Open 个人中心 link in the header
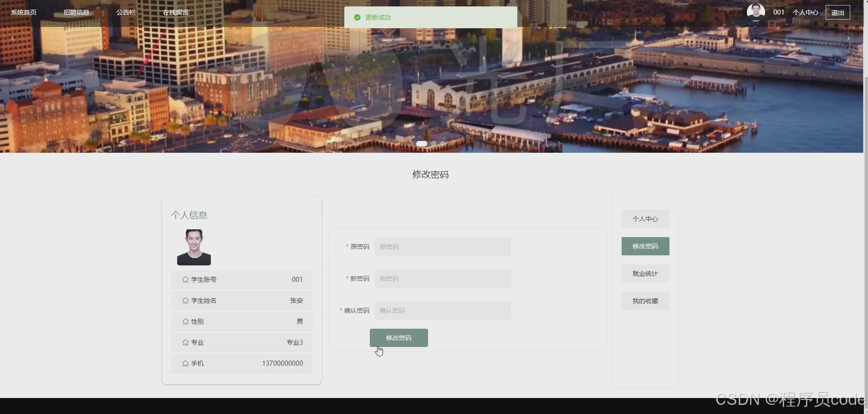The image size is (868, 414). (806, 12)
